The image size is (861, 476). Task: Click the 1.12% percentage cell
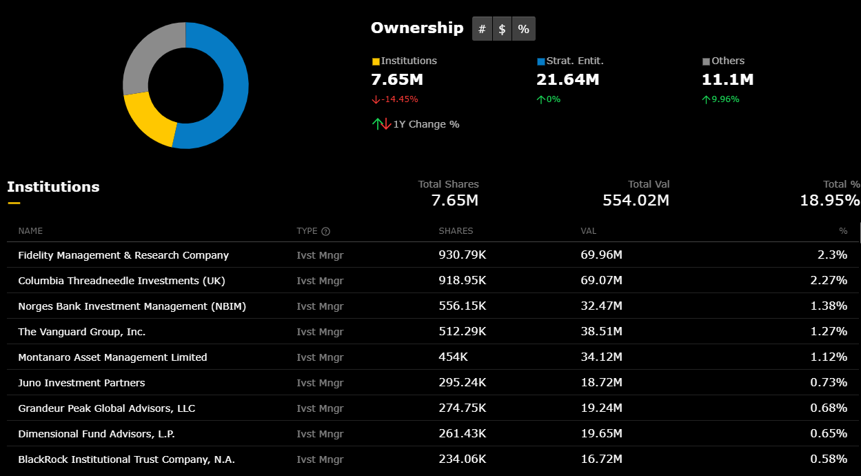829,357
